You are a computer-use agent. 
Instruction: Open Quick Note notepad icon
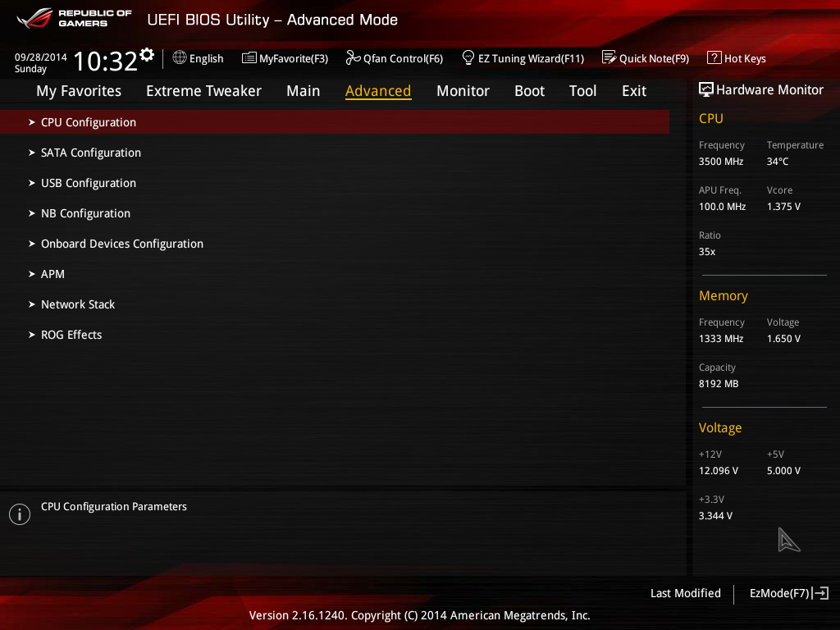click(x=609, y=57)
